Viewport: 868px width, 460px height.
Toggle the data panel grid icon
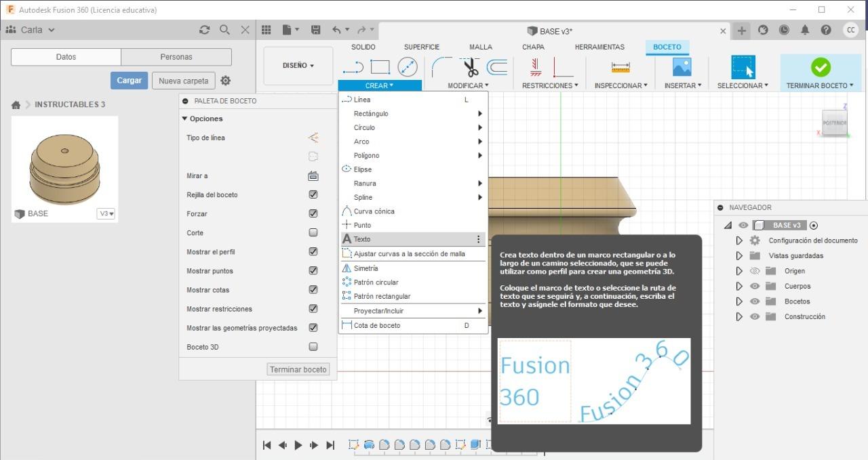(x=267, y=30)
